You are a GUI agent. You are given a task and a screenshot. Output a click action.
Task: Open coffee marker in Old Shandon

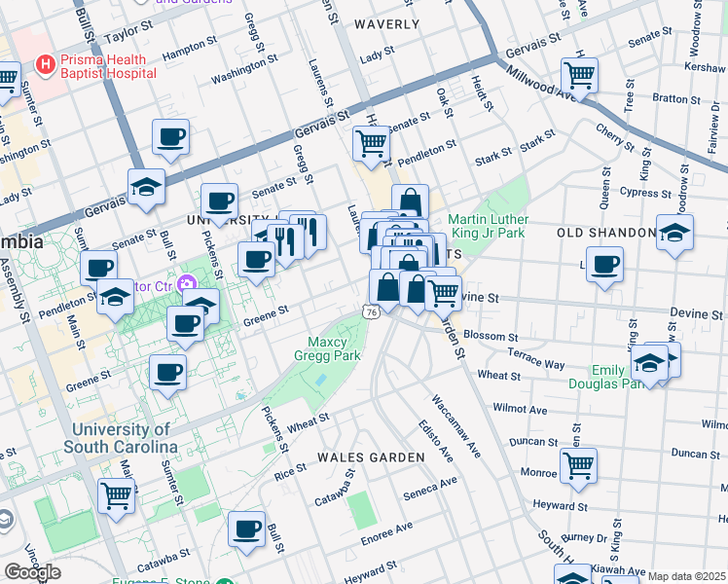[x=604, y=269]
